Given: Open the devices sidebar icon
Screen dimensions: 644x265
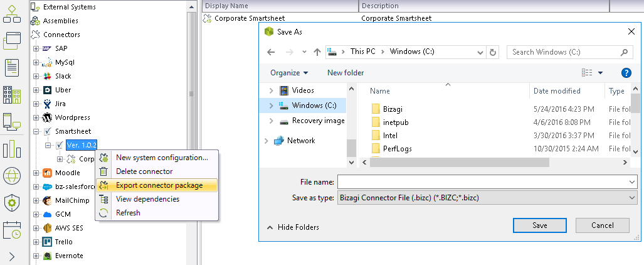Looking at the screenshot, I should 12,122.
